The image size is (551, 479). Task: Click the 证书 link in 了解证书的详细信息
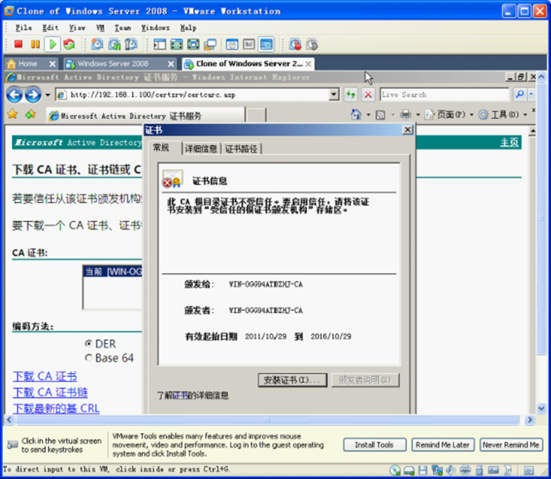tap(179, 395)
